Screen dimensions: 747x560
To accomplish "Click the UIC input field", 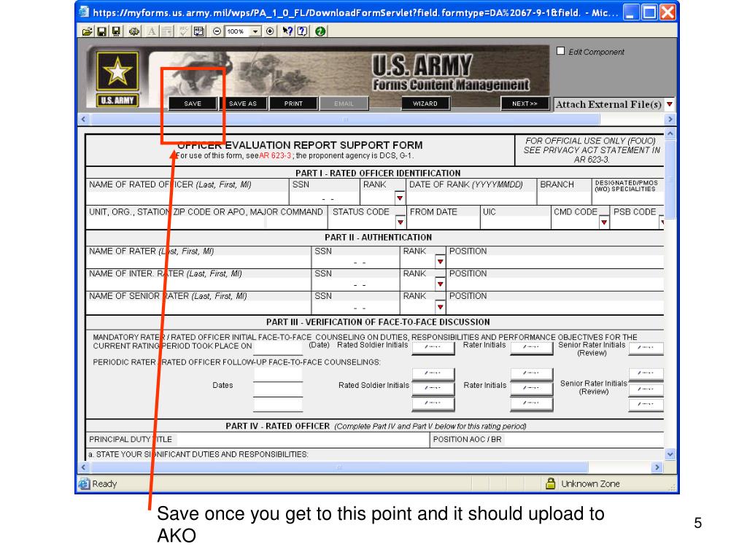I will [x=516, y=222].
